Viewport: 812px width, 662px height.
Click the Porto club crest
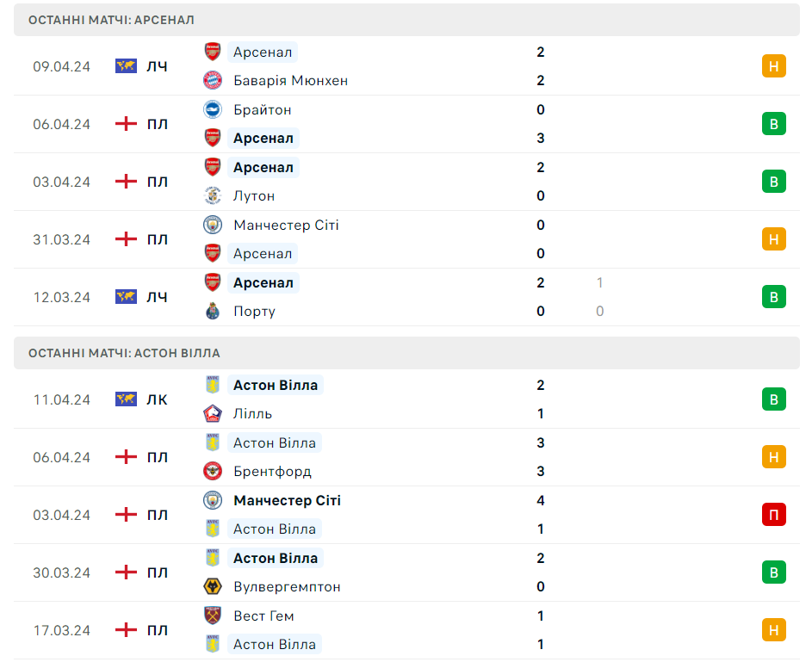(213, 311)
